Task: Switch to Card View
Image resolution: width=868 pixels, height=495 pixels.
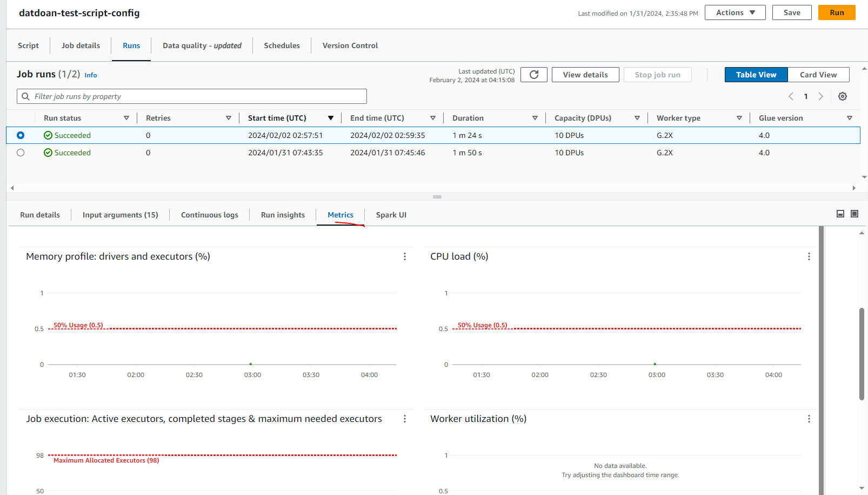Action: 818,75
